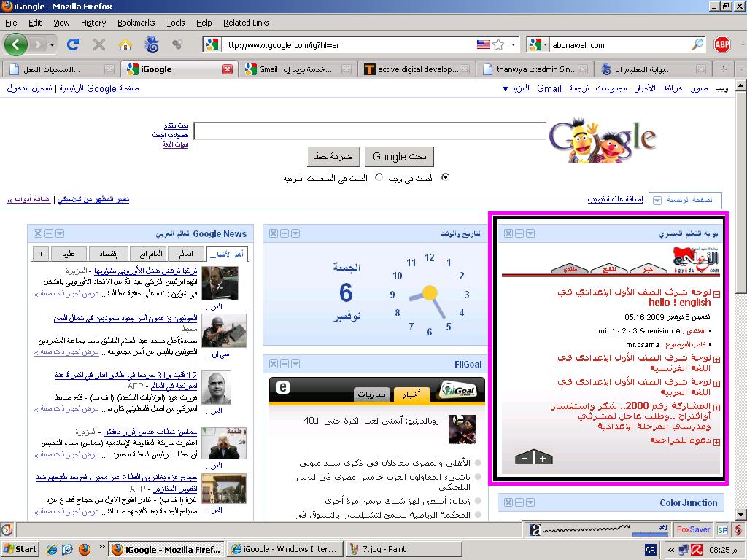Open the 'تسجيل الدخول' sign-in link

coord(29,88)
